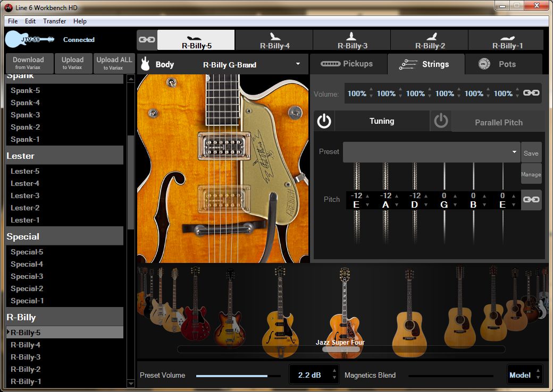Click the Special group header
This screenshot has width=553, height=392.
(65, 236)
